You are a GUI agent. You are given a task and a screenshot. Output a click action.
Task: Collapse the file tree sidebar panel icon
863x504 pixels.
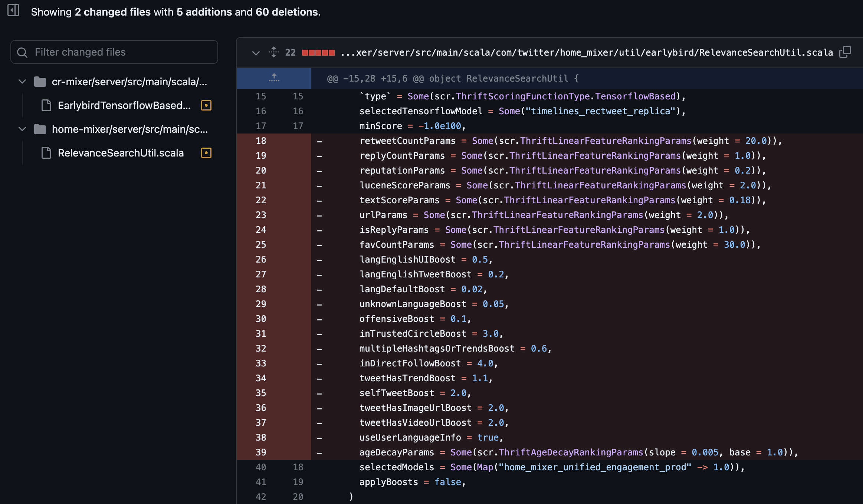pyautogui.click(x=13, y=10)
